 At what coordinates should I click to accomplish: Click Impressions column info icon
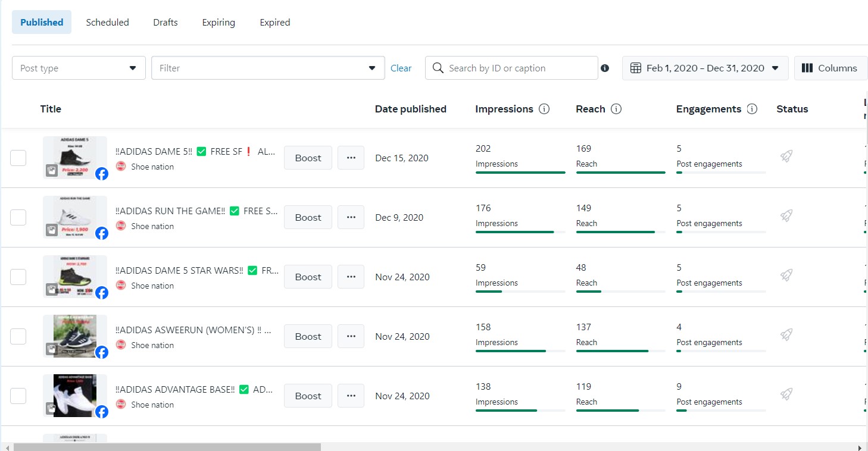coord(544,109)
